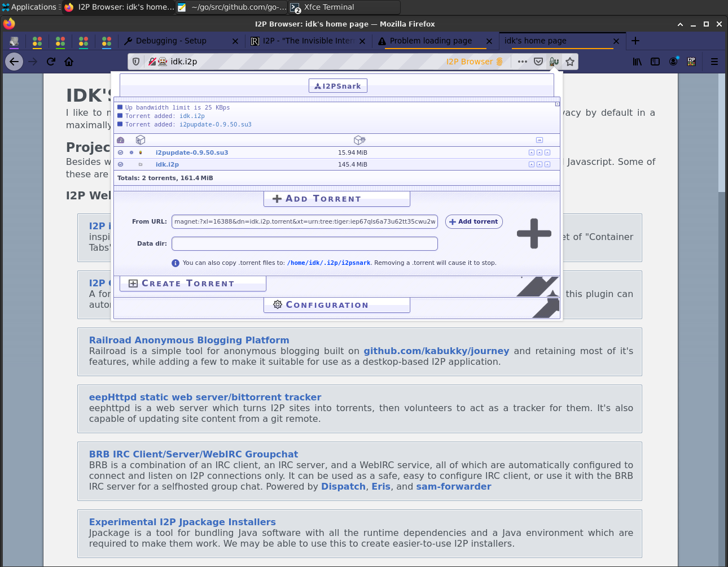Click the Add torrent button
Viewport: 728px width, 567px height.
(473, 221)
